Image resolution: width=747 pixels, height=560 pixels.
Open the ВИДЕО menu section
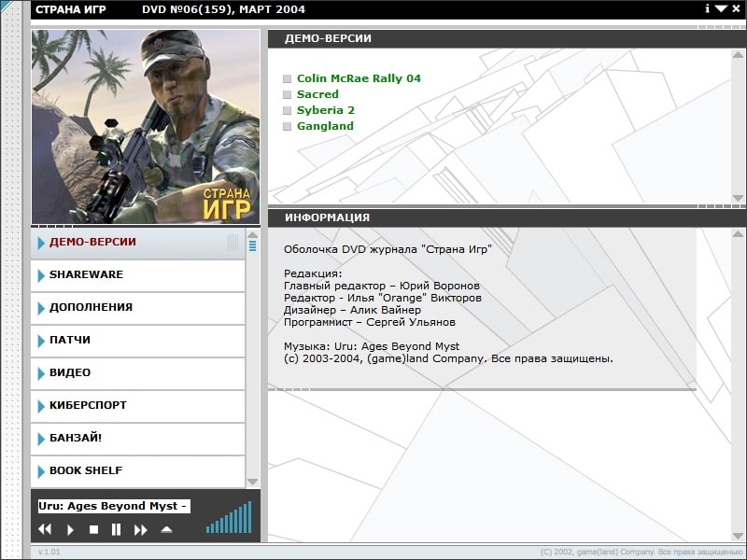(x=138, y=374)
